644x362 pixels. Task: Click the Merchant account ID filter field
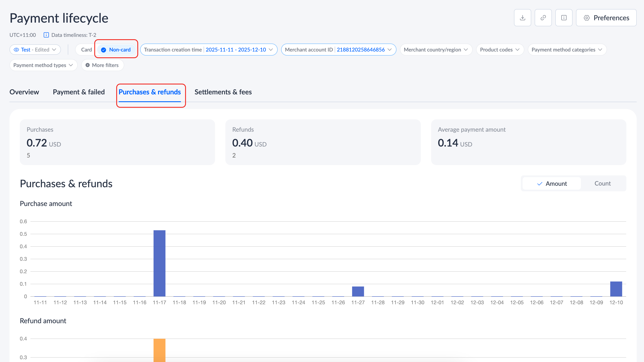(x=338, y=50)
